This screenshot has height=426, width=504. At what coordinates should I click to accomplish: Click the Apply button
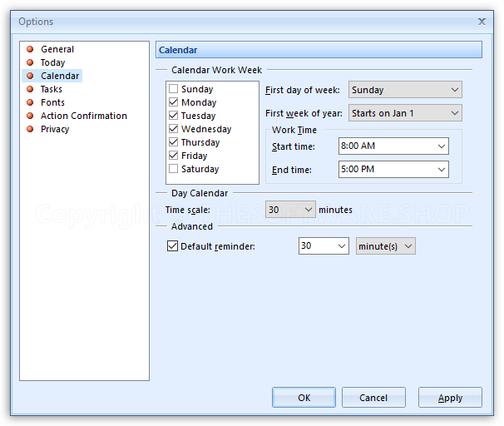click(450, 398)
